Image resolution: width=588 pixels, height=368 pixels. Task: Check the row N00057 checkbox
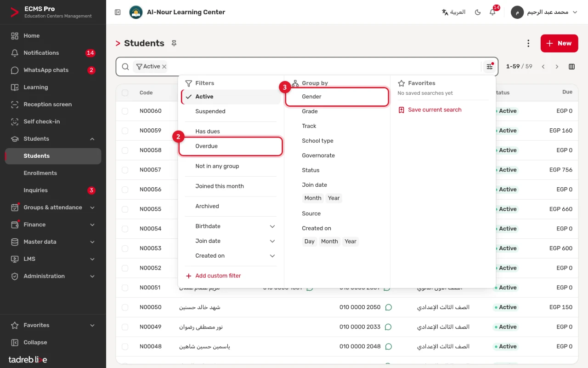coord(125,170)
